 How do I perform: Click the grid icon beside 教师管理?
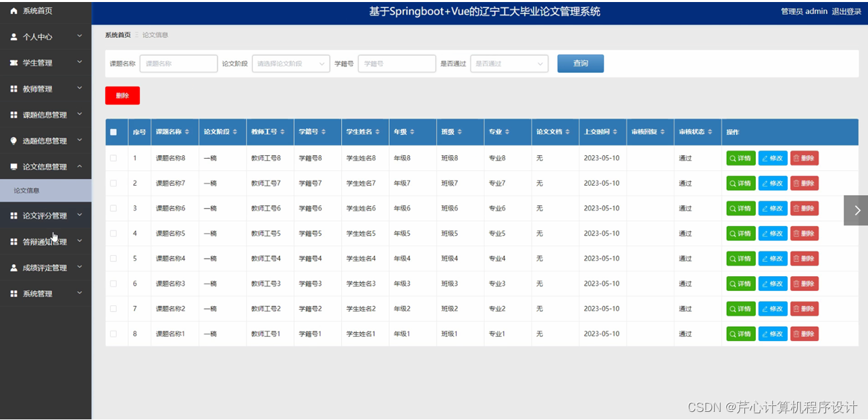tap(14, 89)
